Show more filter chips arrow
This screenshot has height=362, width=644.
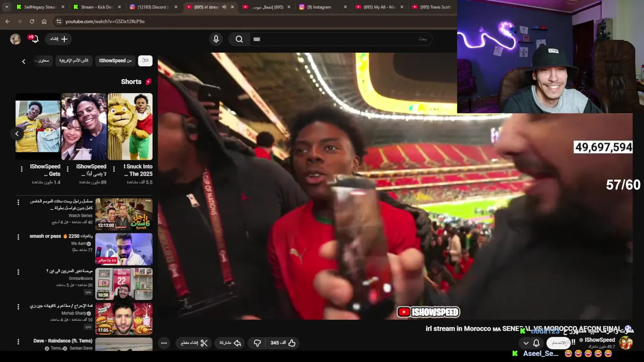pos(23,61)
